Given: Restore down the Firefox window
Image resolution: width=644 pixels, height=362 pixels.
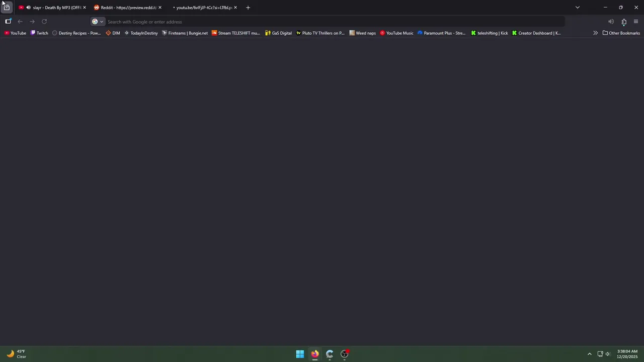Looking at the screenshot, I should click(621, 8).
